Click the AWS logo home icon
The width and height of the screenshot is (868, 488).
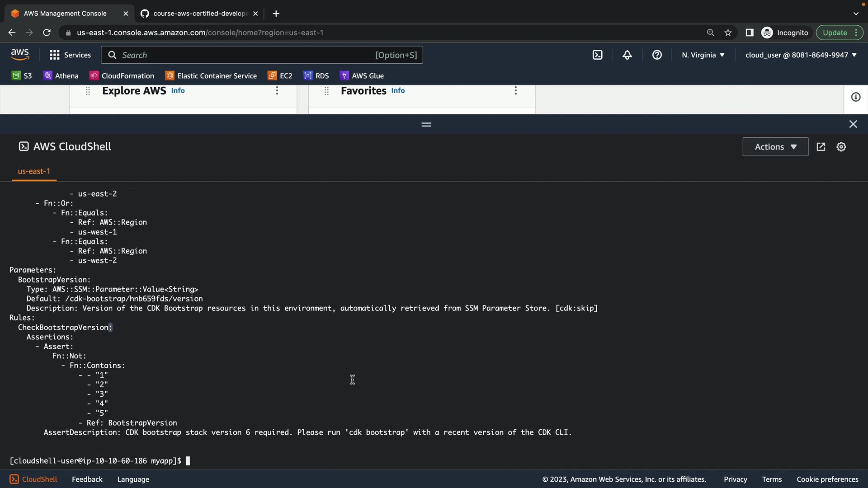(20, 55)
